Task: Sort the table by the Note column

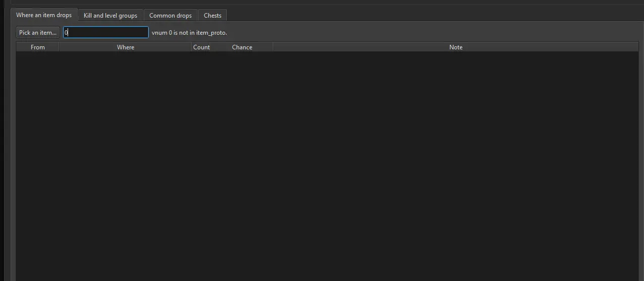Action: [x=456, y=47]
